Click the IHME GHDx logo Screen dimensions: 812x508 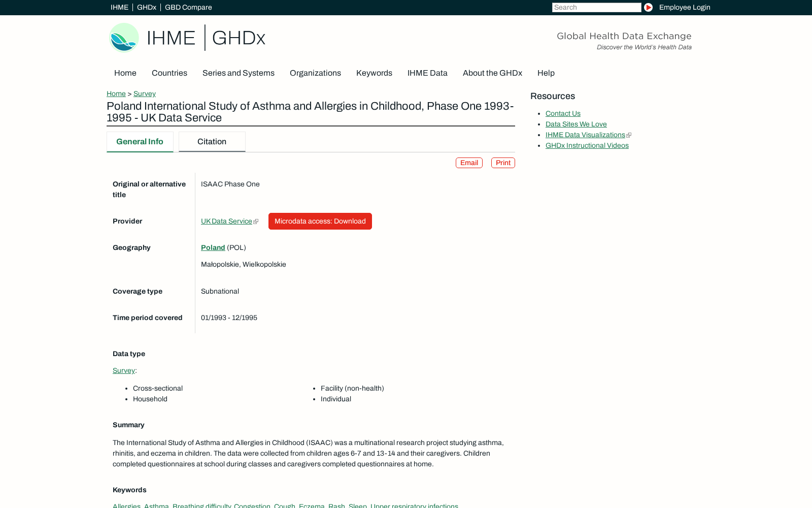(187, 38)
